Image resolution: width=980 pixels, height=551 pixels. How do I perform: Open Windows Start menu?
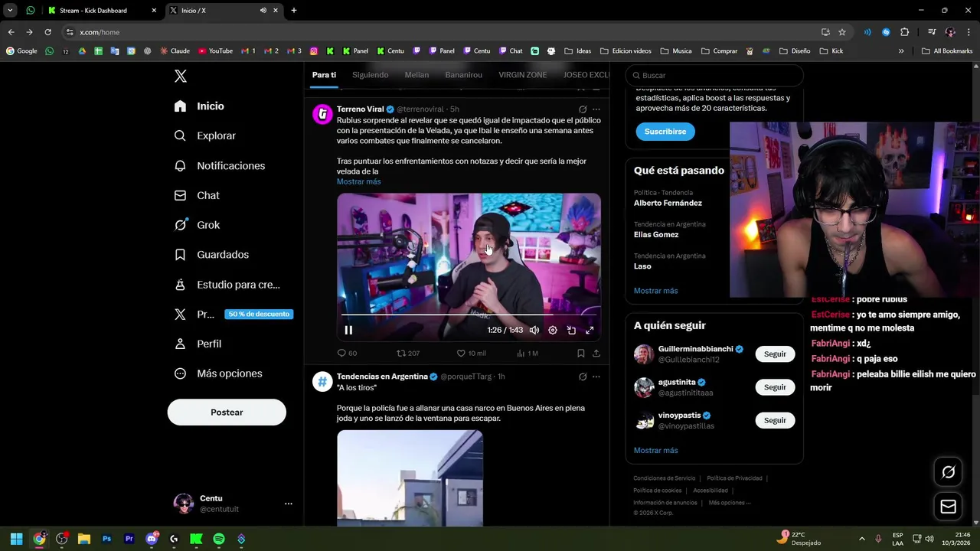(16, 539)
